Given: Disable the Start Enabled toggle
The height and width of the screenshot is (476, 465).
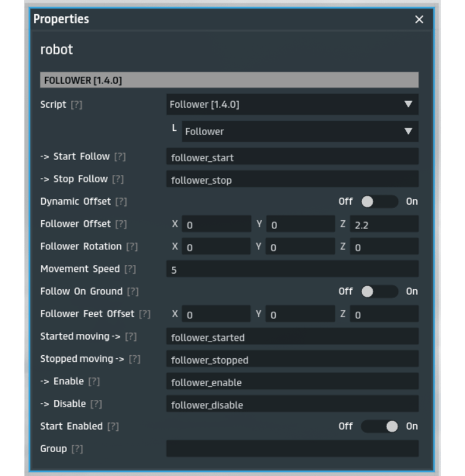Looking at the screenshot, I should [379, 427].
